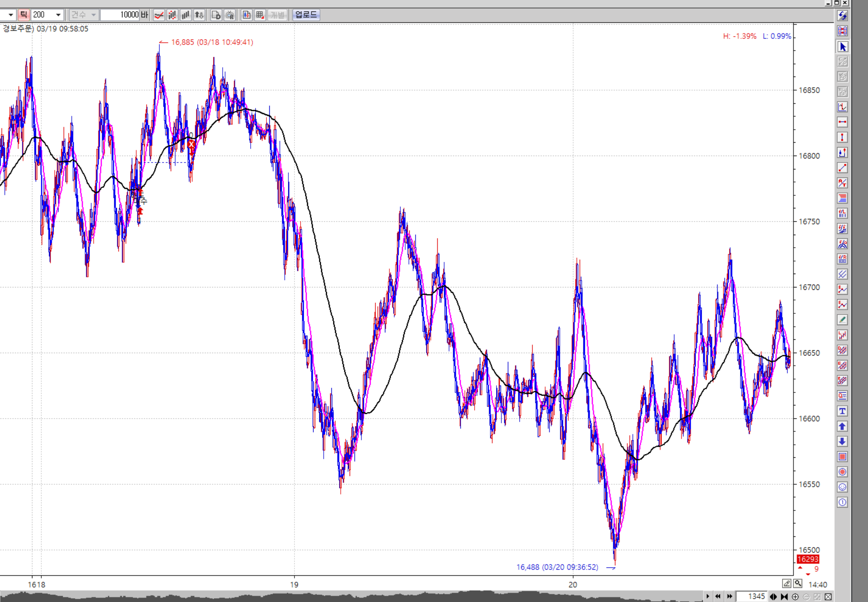868x602 pixels.
Task: Click the magnifier icon near bottom right
Action: coord(798,583)
